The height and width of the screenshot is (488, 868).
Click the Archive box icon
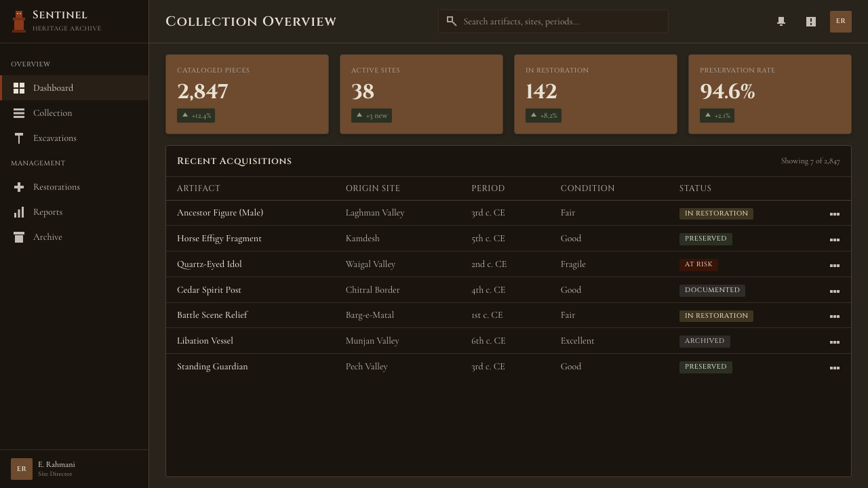(19, 237)
